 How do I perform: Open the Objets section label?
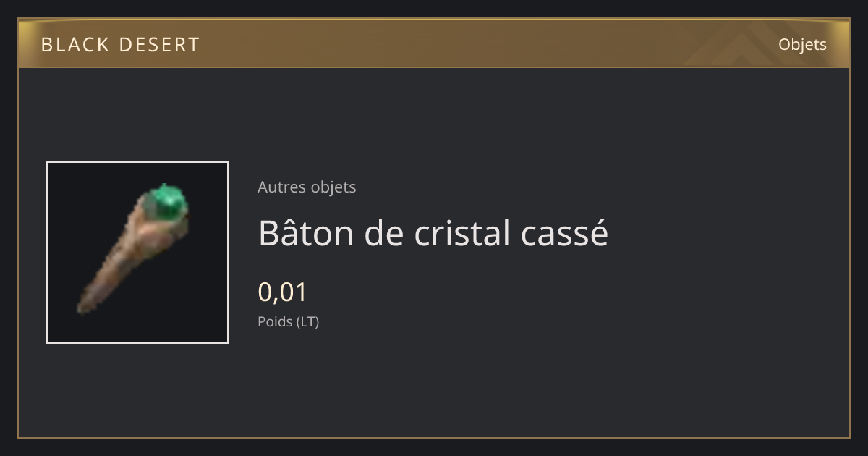[802, 44]
